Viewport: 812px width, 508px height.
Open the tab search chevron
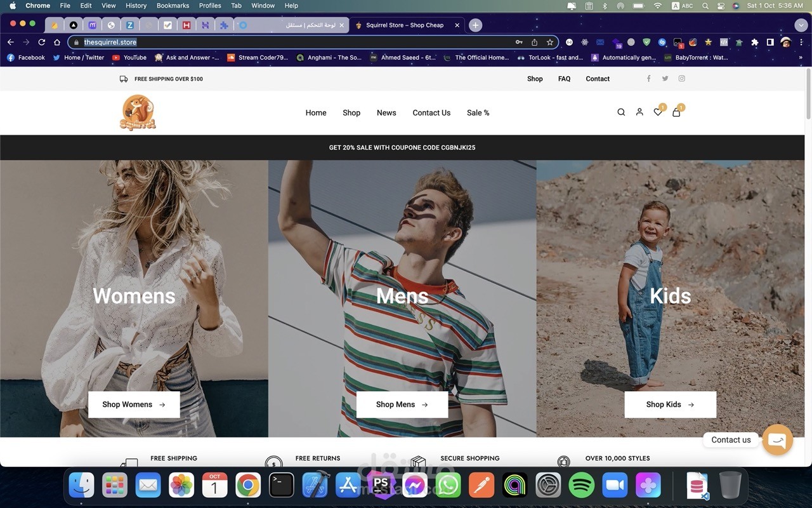click(801, 25)
